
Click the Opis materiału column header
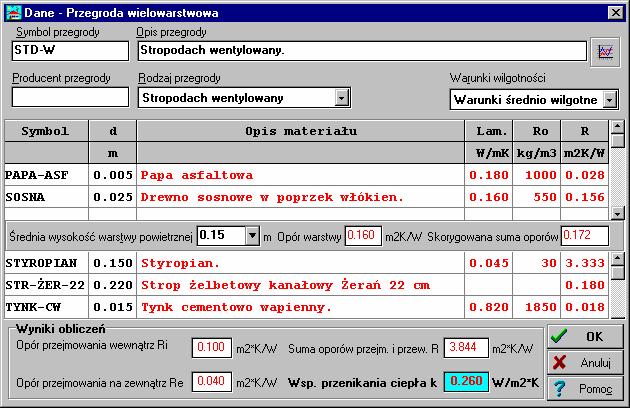point(301,131)
